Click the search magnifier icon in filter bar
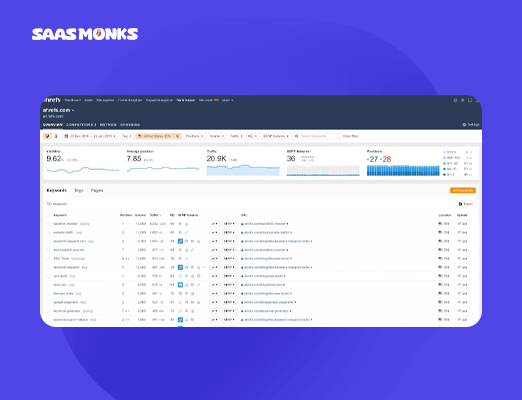522x400 pixels. 296,136
